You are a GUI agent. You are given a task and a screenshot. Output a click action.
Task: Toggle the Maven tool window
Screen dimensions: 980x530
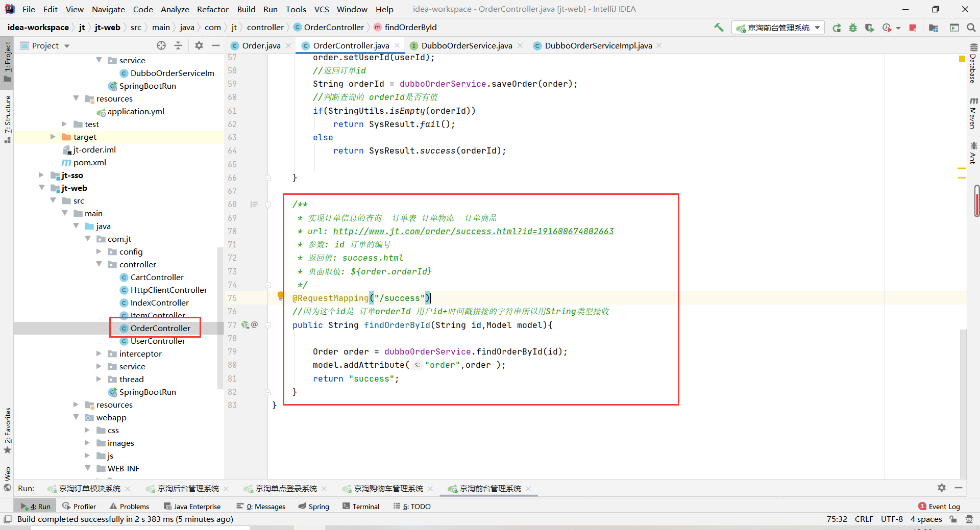click(x=973, y=113)
